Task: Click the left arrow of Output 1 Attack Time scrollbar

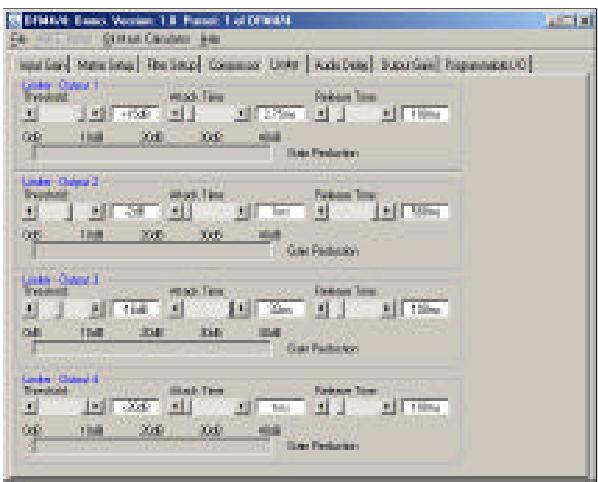Action: tap(175, 114)
